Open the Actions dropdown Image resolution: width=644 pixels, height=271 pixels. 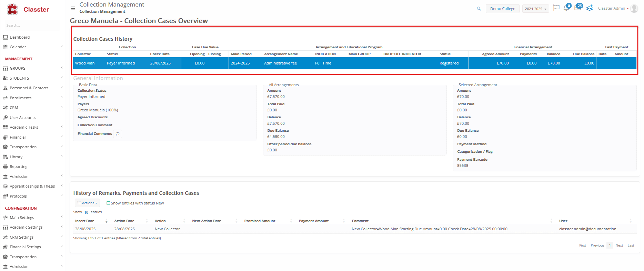click(x=87, y=203)
